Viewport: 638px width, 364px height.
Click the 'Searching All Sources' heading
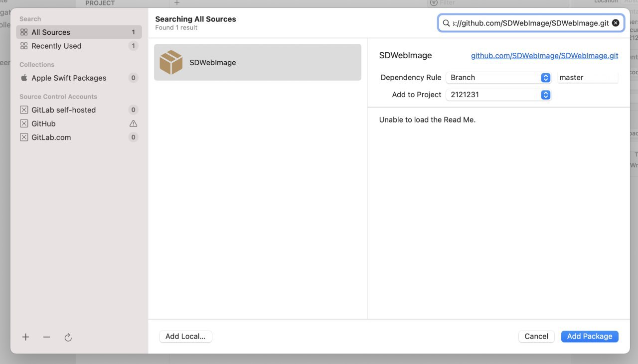[x=195, y=19]
